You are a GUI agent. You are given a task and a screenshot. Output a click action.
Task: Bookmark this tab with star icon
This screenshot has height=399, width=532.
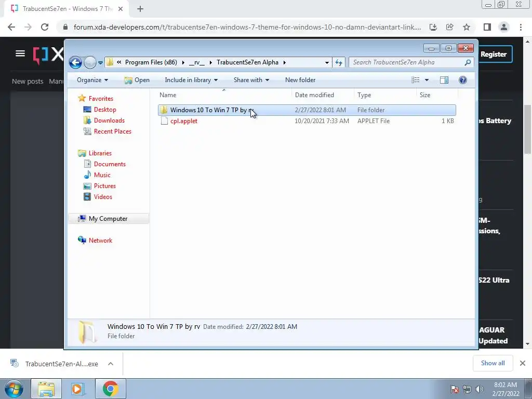[x=467, y=27]
